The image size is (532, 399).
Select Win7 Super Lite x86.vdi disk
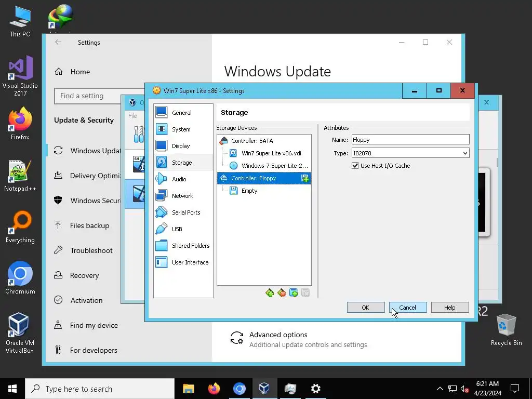click(x=264, y=153)
